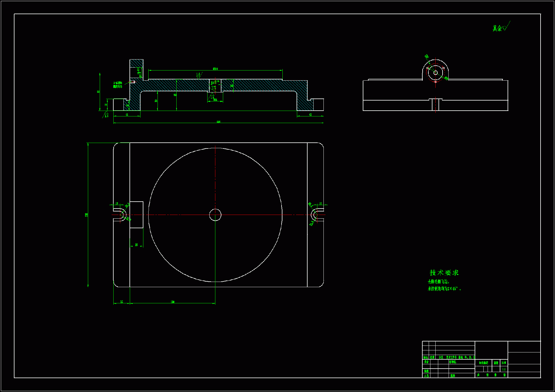The height and width of the screenshot is (392, 555).
Task: Click the 去除毛刺飞边 note line
Action: tap(439, 281)
